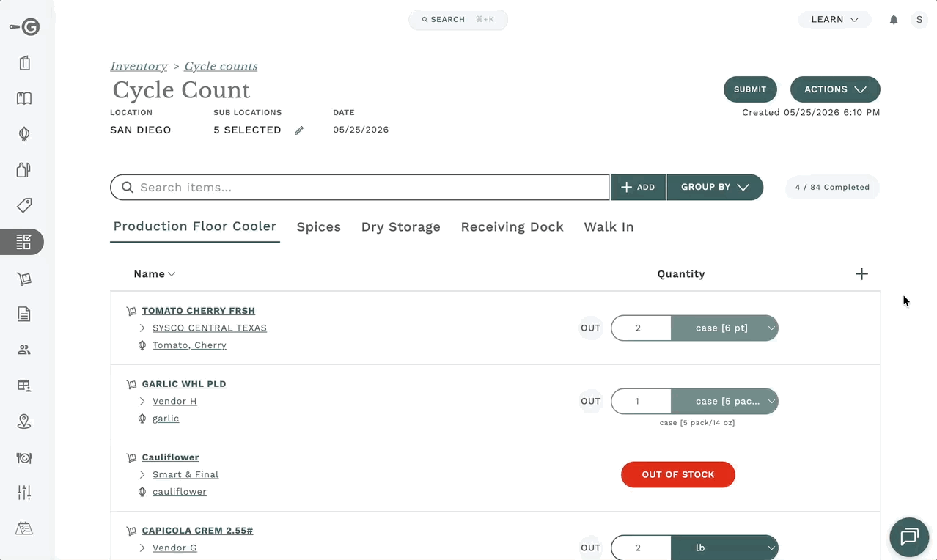This screenshot has height=560, width=937.
Task: Open the chat support bubble
Action: [909, 537]
